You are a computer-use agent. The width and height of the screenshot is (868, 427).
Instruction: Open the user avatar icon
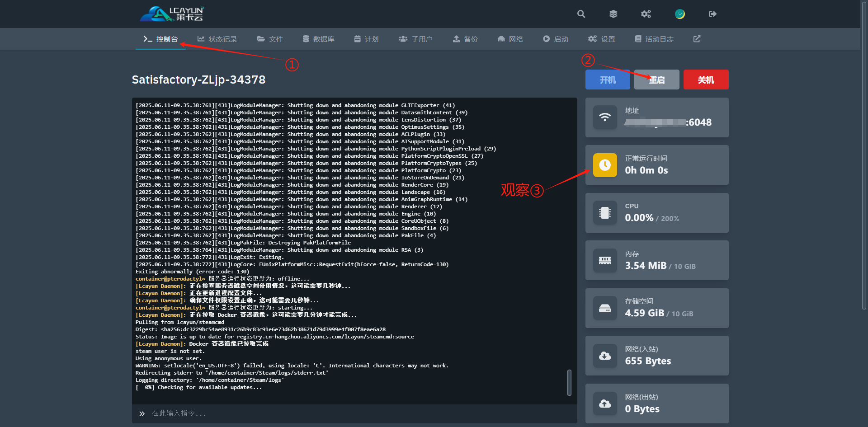coord(680,14)
